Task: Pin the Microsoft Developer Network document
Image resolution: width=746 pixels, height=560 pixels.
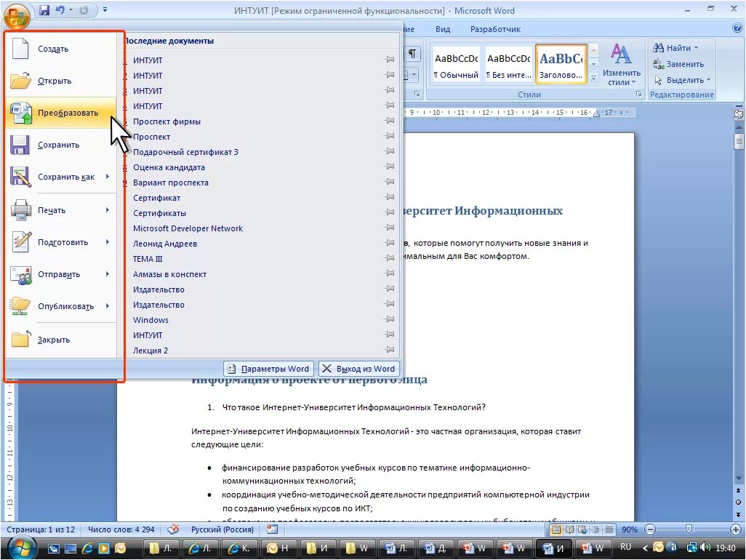Action: pos(389,228)
